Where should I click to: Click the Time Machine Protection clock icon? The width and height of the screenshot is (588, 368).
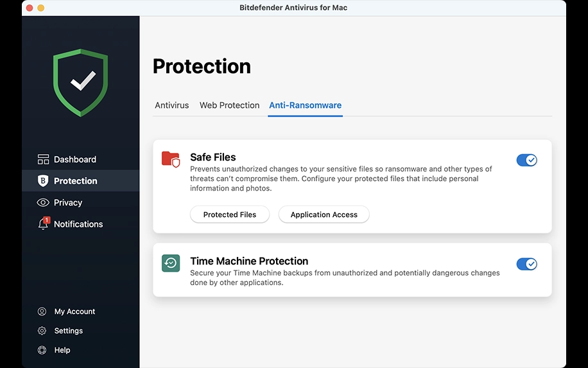[171, 263]
